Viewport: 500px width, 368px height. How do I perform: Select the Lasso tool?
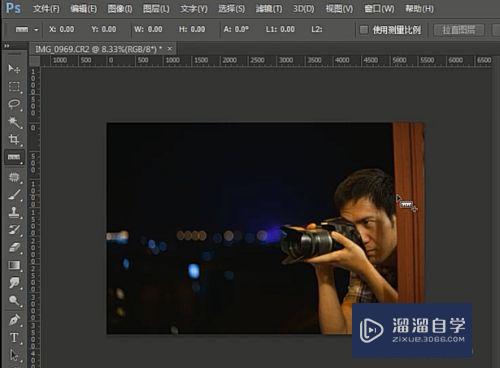(x=14, y=104)
